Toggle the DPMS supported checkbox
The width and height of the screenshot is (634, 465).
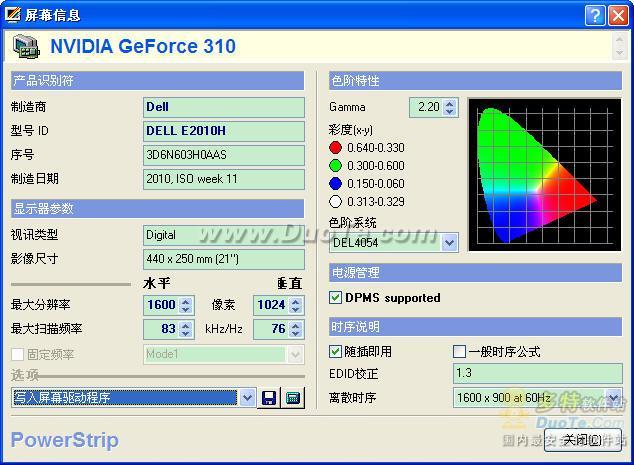click(x=335, y=298)
